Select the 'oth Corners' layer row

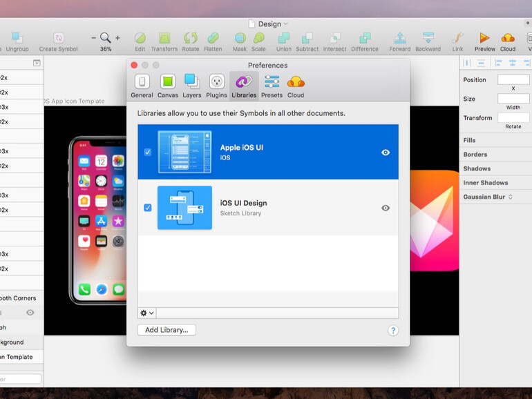point(21,298)
